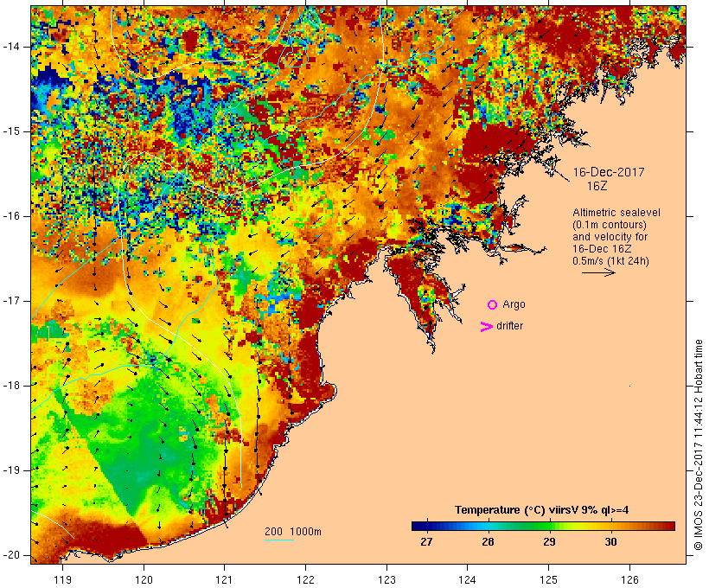Click the time label '16Z'

(597, 186)
